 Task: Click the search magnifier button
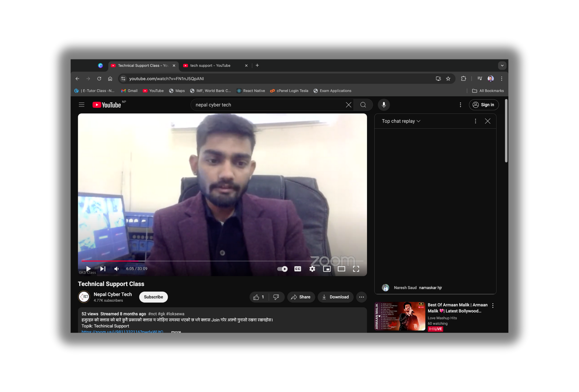point(363,105)
